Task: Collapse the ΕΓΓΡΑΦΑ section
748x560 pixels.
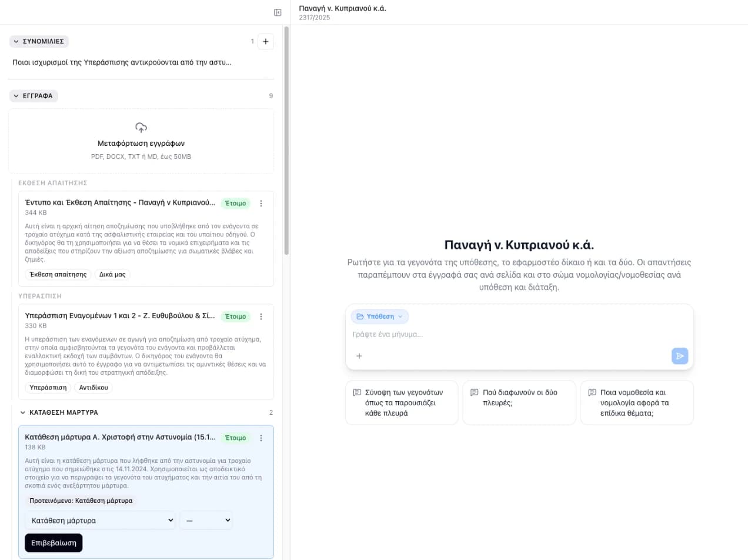Action: click(x=34, y=96)
